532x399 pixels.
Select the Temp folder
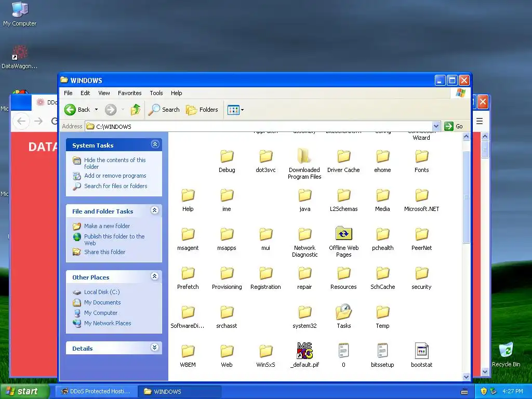[x=382, y=317]
